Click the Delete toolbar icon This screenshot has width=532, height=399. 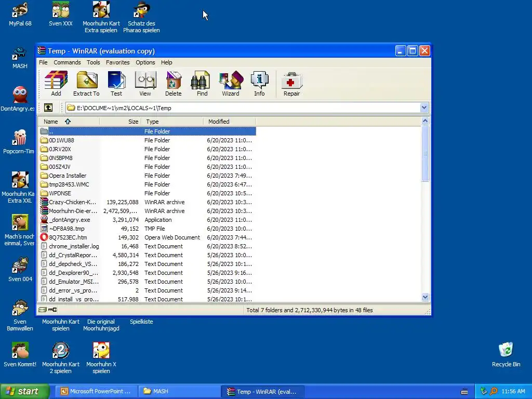point(174,84)
